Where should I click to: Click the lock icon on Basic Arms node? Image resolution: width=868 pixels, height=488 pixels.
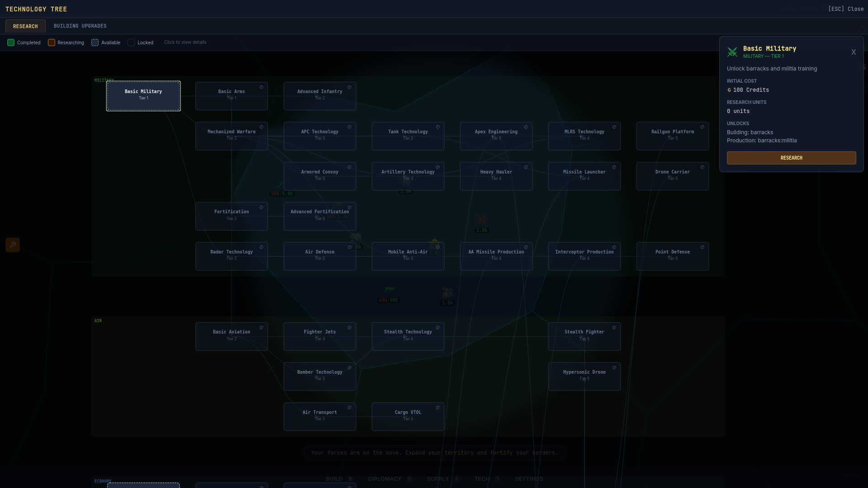coord(261,87)
